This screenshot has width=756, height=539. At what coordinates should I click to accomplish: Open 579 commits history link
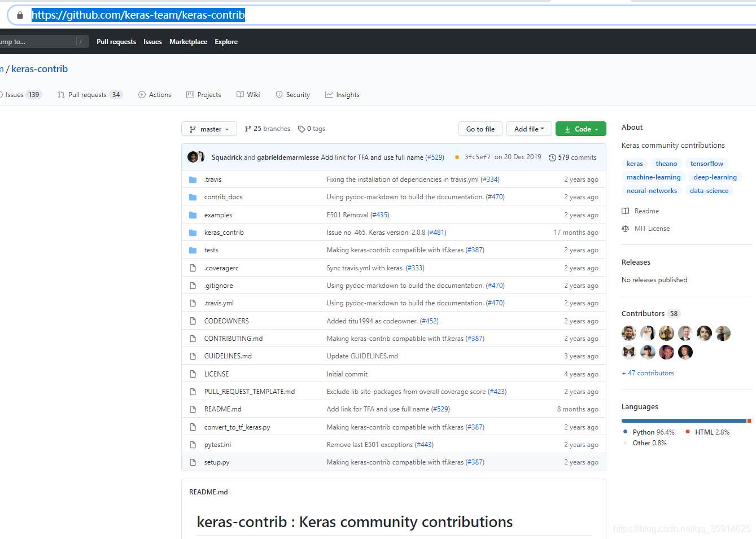[x=573, y=157]
